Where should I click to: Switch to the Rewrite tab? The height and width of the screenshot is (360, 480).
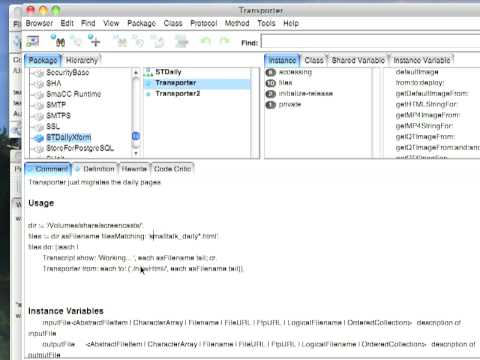click(134, 169)
